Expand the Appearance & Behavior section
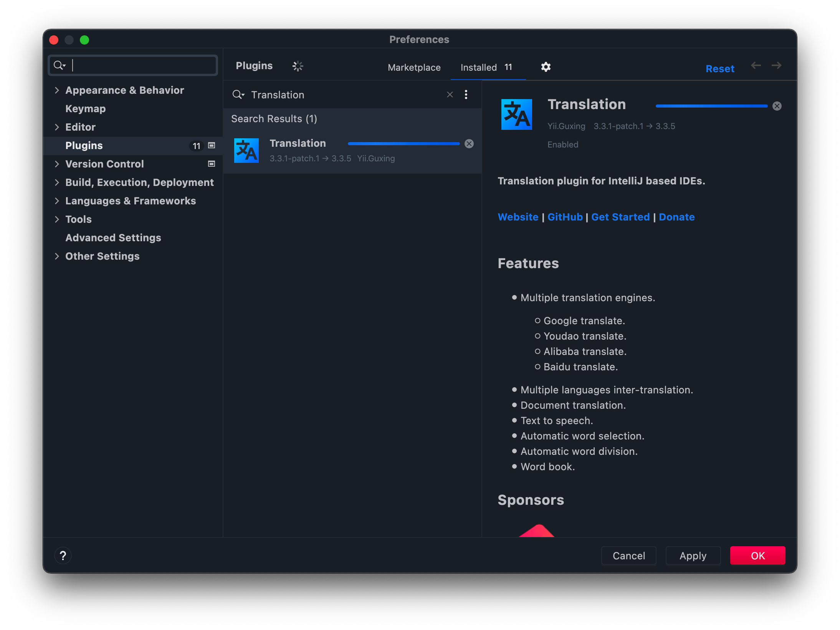The height and width of the screenshot is (630, 840). tap(58, 90)
